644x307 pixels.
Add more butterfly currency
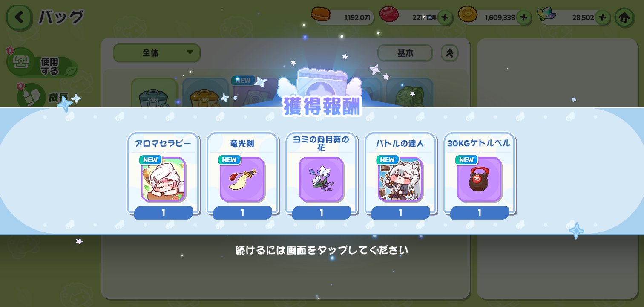602,17
